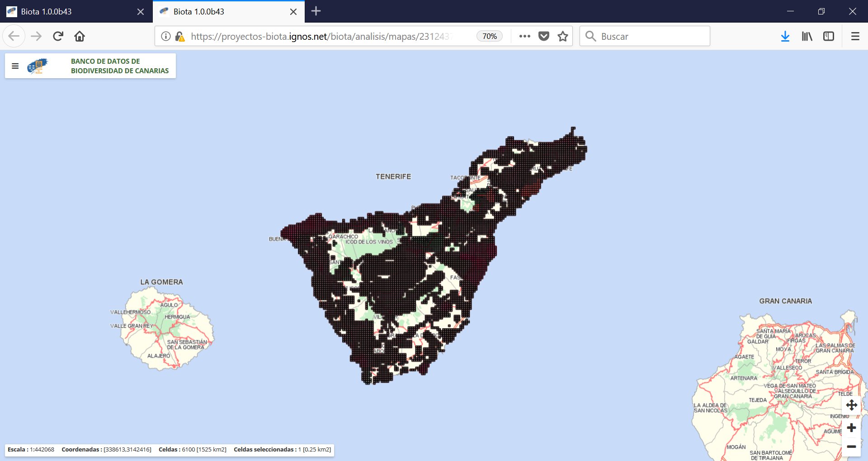Click the GRAN CANARIA island label

(x=786, y=301)
